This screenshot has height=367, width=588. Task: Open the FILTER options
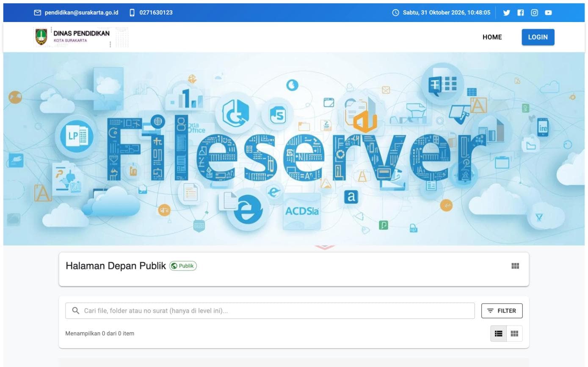coord(502,311)
